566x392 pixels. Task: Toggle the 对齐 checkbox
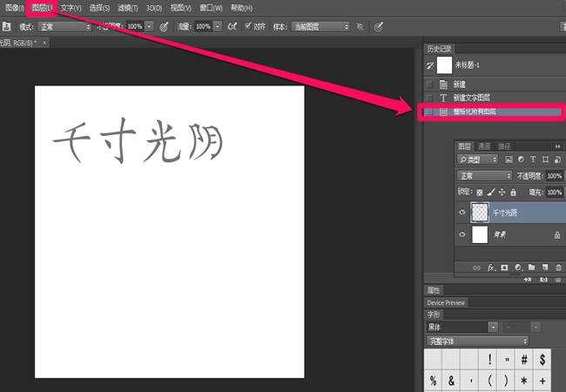[247, 26]
